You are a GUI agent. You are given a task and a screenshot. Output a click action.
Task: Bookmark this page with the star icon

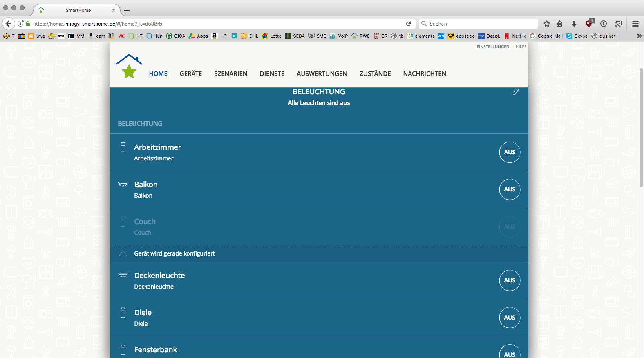[546, 24]
